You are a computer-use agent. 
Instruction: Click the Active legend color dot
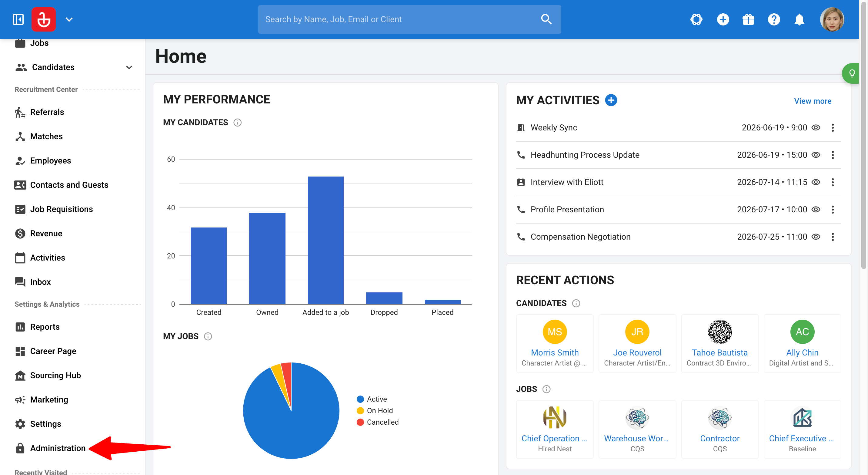coord(360,399)
